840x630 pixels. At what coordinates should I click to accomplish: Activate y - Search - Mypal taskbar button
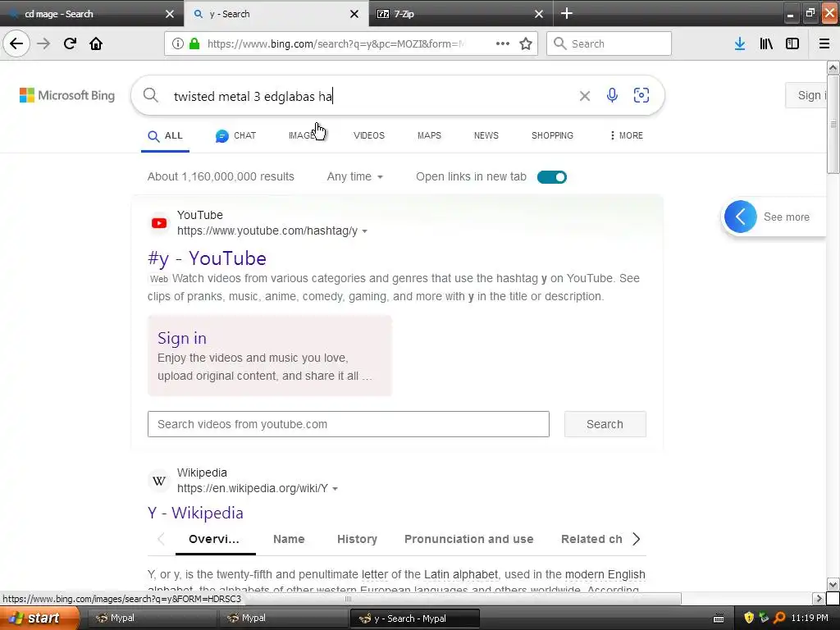pyautogui.click(x=414, y=619)
